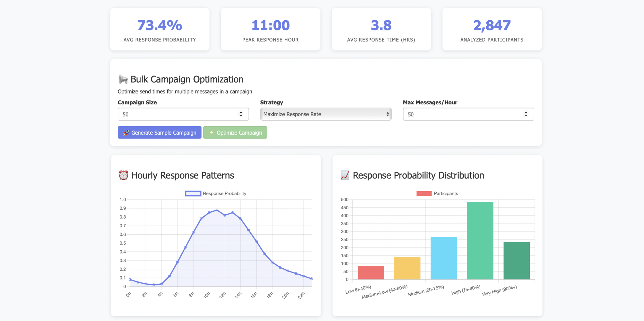Click the Max Messages/Hour stepper arrows
This screenshot has height=321, width=644.
click(x=526, y=114)
